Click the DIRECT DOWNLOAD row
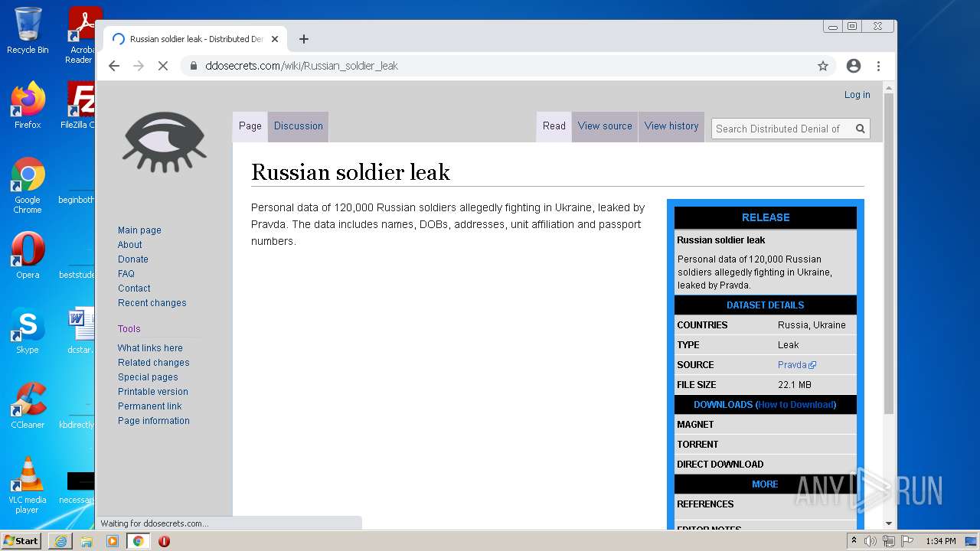 coord(766,465)
